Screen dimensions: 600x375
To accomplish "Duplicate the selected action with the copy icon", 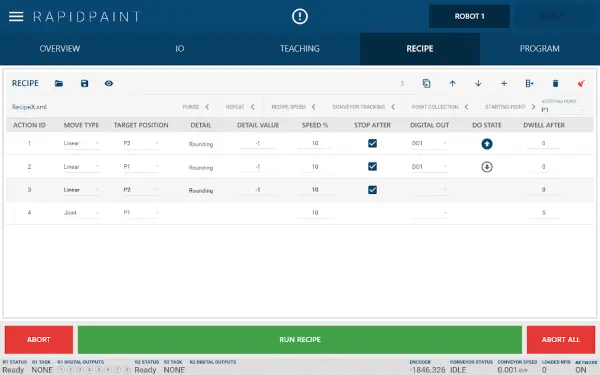I will pos(426,83).
